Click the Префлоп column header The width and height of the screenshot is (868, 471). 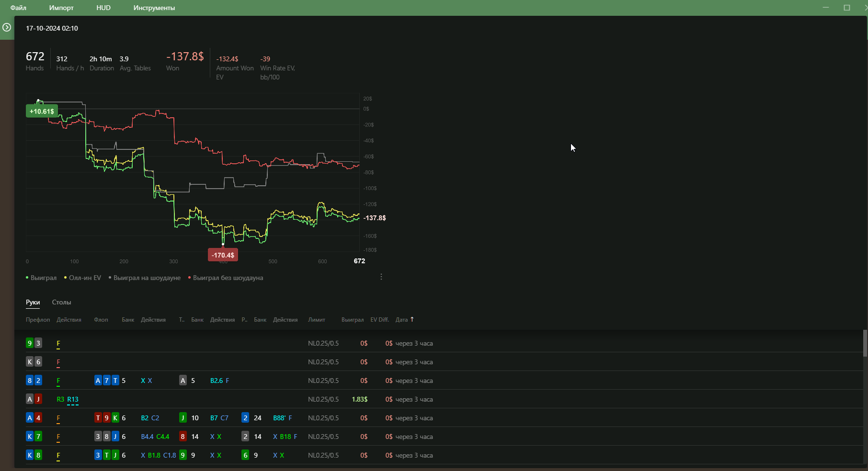click(x=38, y=320)
